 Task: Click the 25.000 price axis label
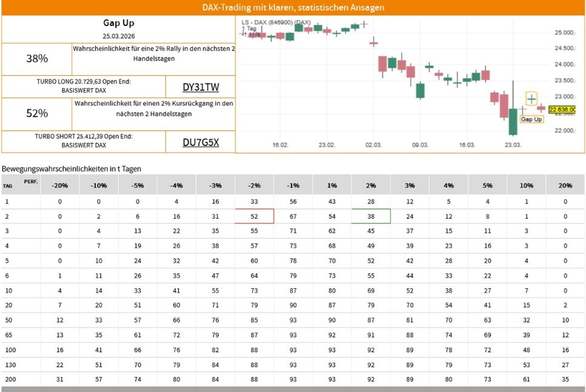click(564, 33)
